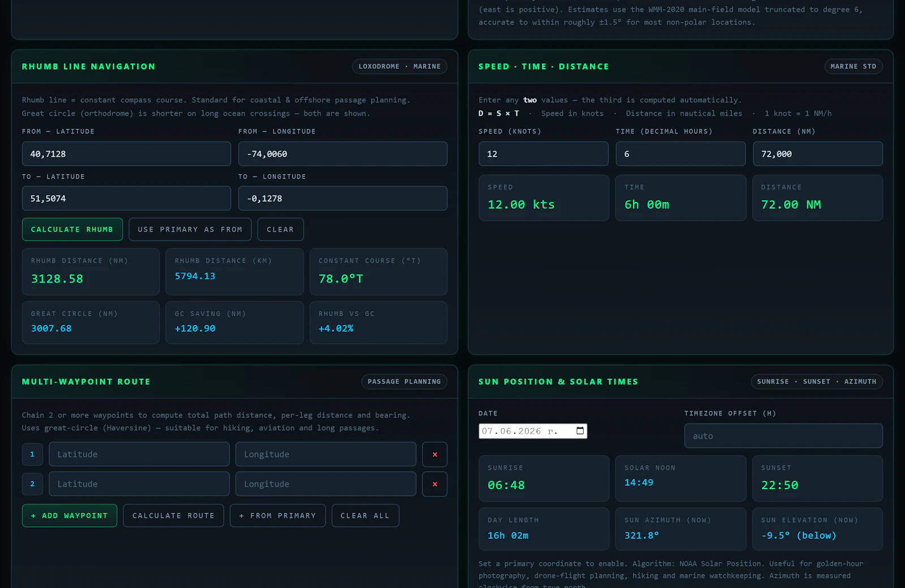Click the Sunrise · Sunset · Azimuth badge
The height and width of the screenshot is (588, 905).
point(817,382)
